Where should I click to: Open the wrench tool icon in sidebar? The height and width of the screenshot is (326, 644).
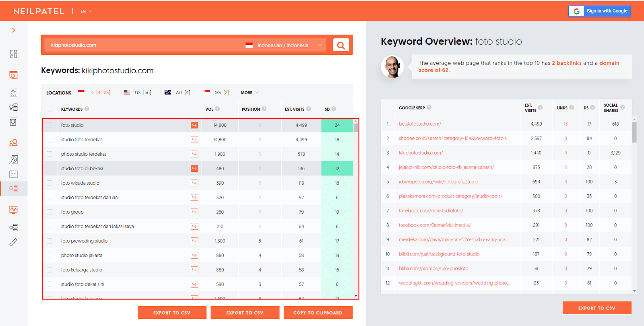pos(14,242)
